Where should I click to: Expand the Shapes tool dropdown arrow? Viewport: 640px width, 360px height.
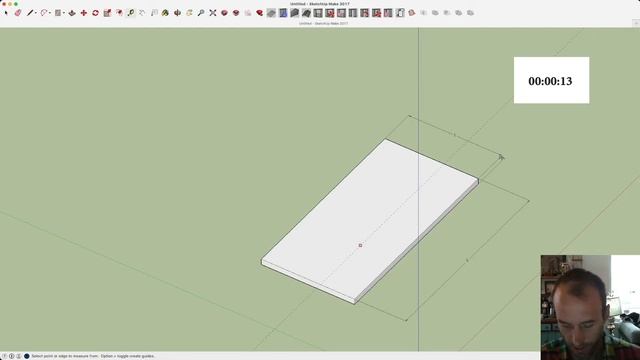coord(64,13)
